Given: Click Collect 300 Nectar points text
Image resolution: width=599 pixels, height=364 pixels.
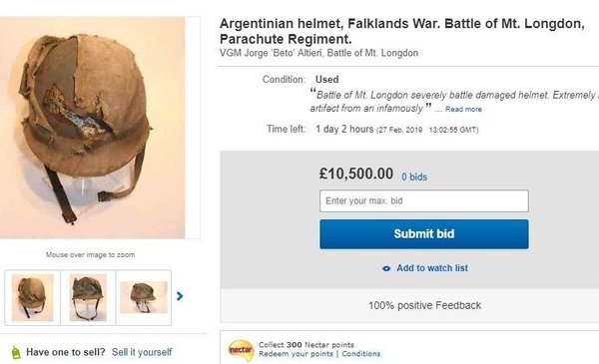Looking at the screenshot, I should pos(306,344).
